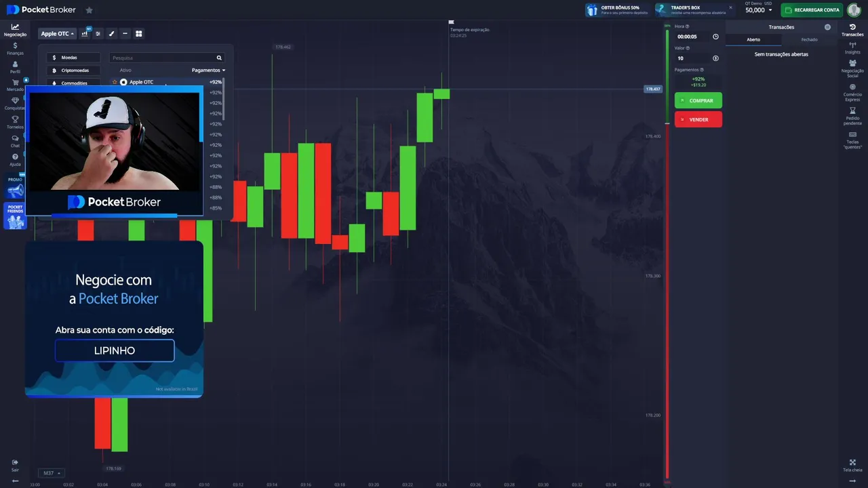
Task: Open the Pocket Friends banner
Action: pos(15,216)
